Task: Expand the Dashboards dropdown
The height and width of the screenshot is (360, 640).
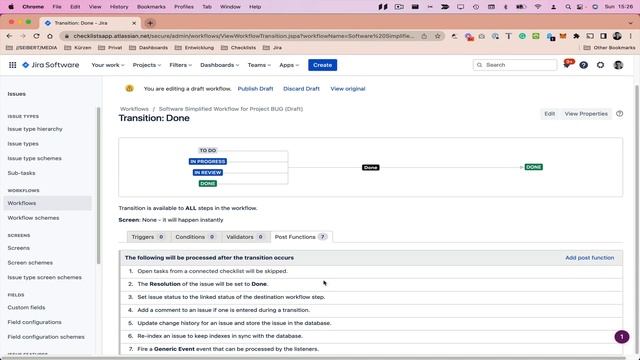Action: [x=220, y=65]
